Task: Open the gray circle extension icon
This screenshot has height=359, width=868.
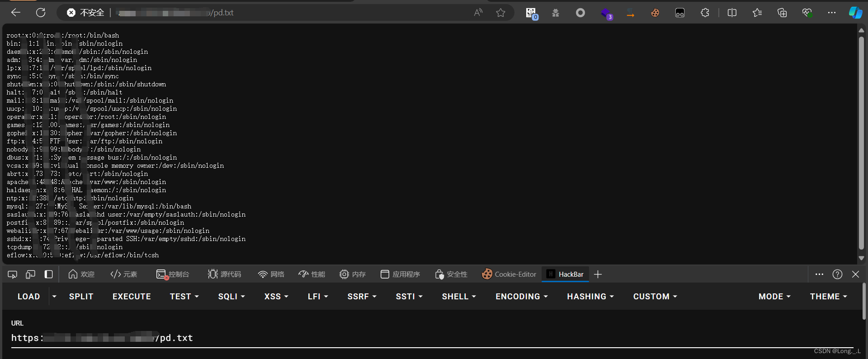Action: coord(580,13)
